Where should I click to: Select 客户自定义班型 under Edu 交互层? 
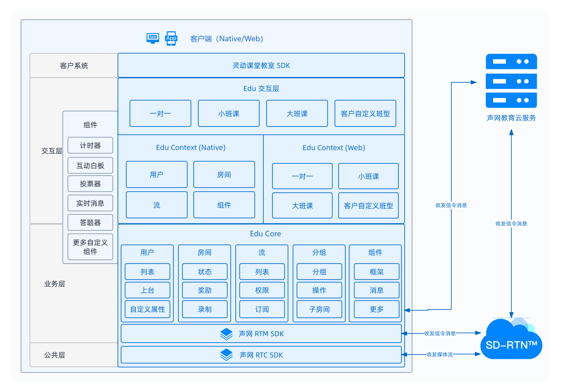pyautogui.click(x=365, y=113)
